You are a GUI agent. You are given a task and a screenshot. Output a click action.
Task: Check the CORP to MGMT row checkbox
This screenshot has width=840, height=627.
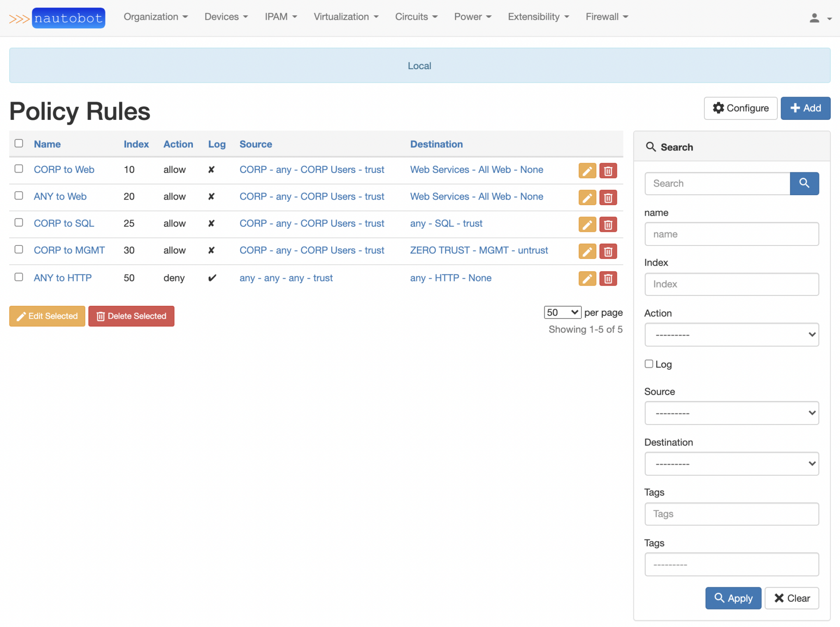[x=19, y=249]
